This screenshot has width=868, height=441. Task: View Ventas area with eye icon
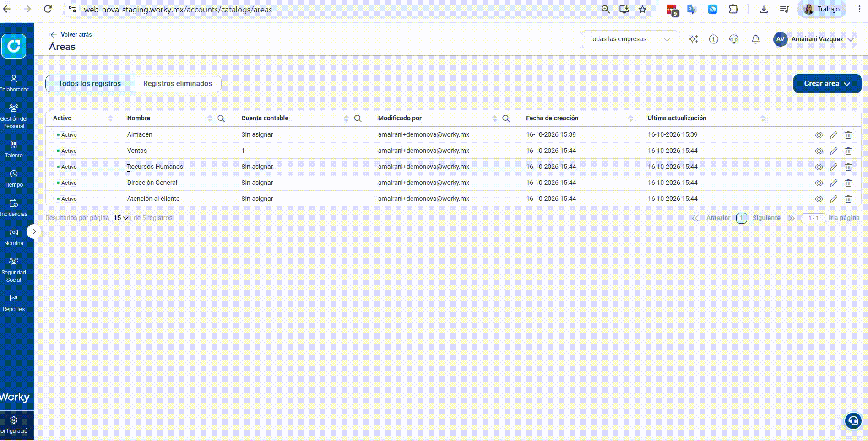point(819,151)
